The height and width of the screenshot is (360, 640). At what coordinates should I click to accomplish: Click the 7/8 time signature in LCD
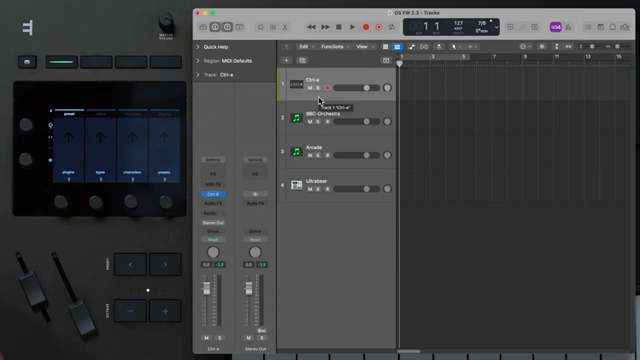pyautogui.click(x=482, y=24)
